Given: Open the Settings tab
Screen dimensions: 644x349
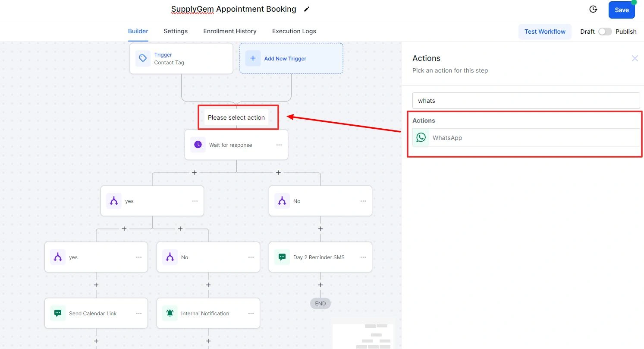Looking at the screenshot, I should pos(176,31).
